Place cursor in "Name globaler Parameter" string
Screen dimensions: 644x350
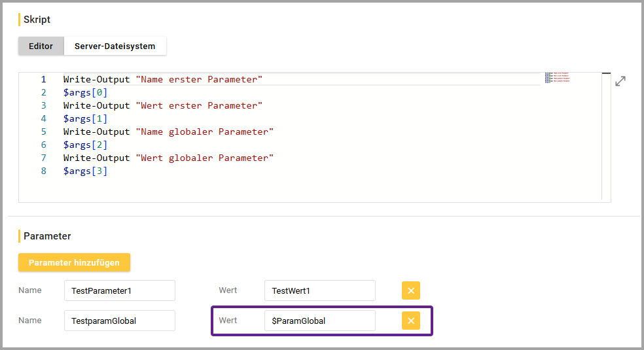point(204,131)
